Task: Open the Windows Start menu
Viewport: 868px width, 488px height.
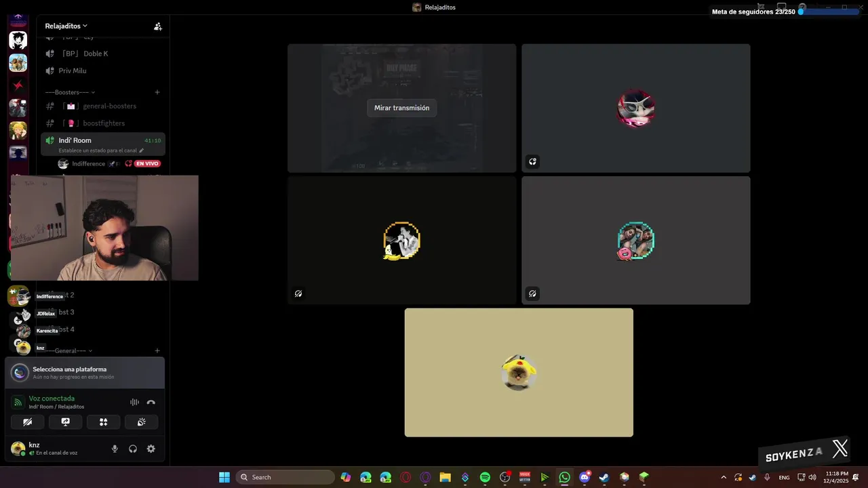Action: point(224,477)
